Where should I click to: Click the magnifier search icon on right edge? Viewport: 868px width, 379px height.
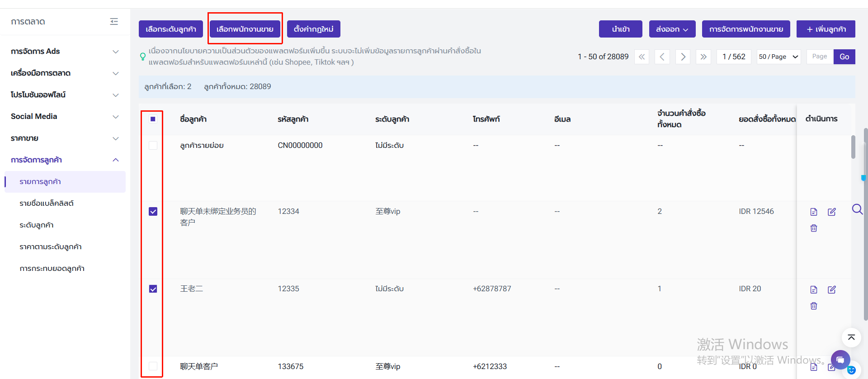tap(857, 209)
